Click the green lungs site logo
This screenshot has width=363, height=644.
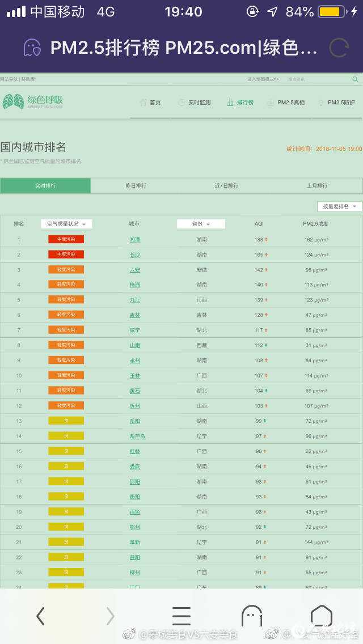tap(14, 102)
